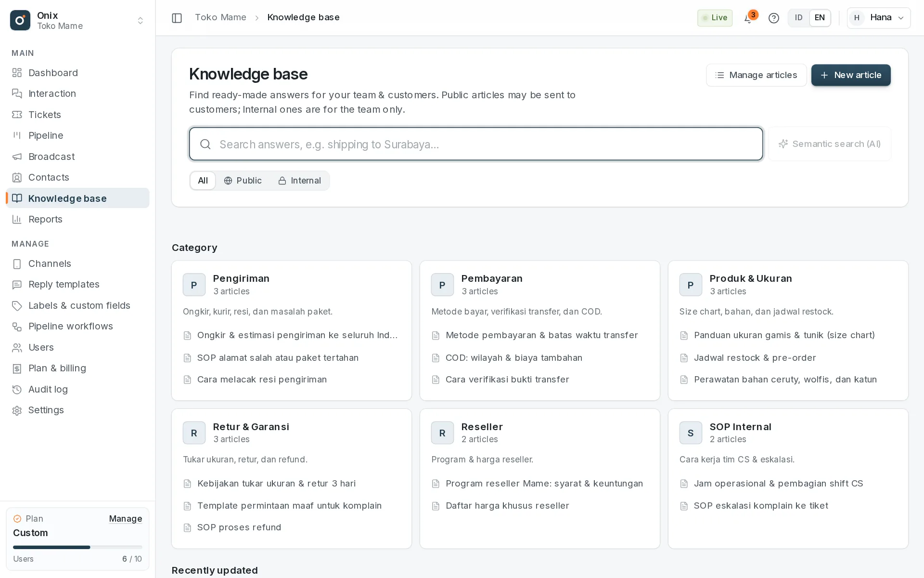Viewport: 924px width, 578px height.
Task: Open Pipeline workflows in sidebar
Action: point(77,326)
